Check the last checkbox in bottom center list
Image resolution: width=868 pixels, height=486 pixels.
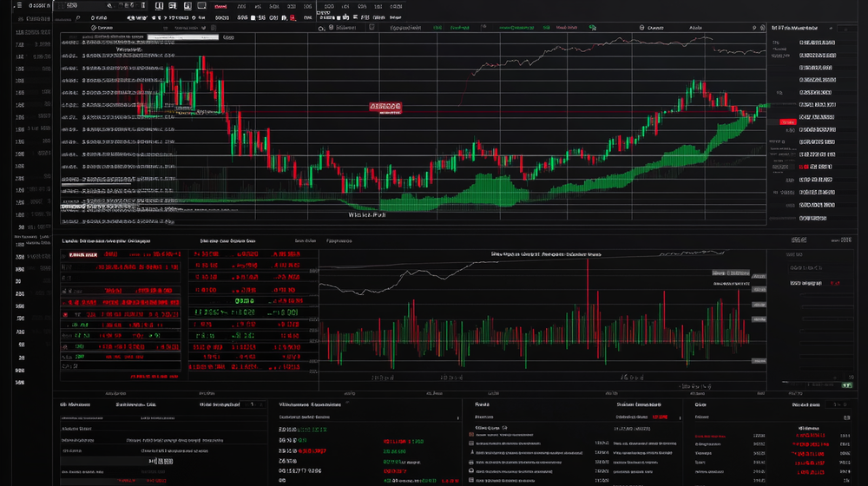pos(471,480)
